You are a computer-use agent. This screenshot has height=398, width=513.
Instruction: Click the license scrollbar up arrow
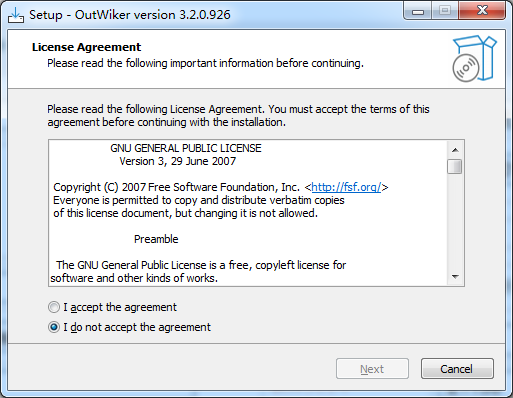[455, 150]
